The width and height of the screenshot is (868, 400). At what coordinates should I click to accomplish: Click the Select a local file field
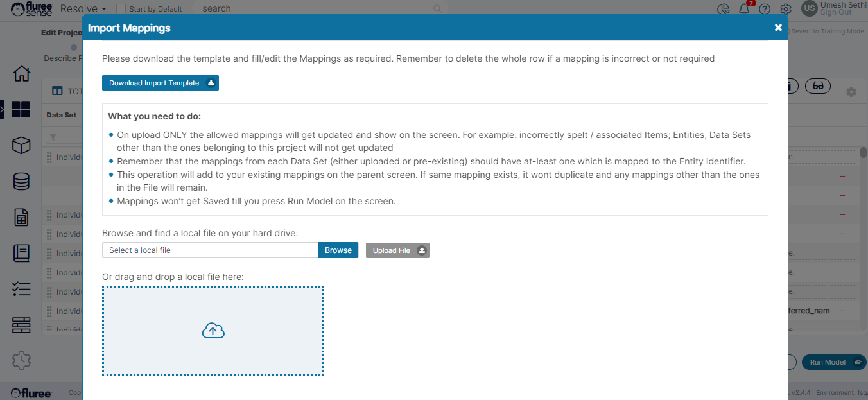pos(210,250)
